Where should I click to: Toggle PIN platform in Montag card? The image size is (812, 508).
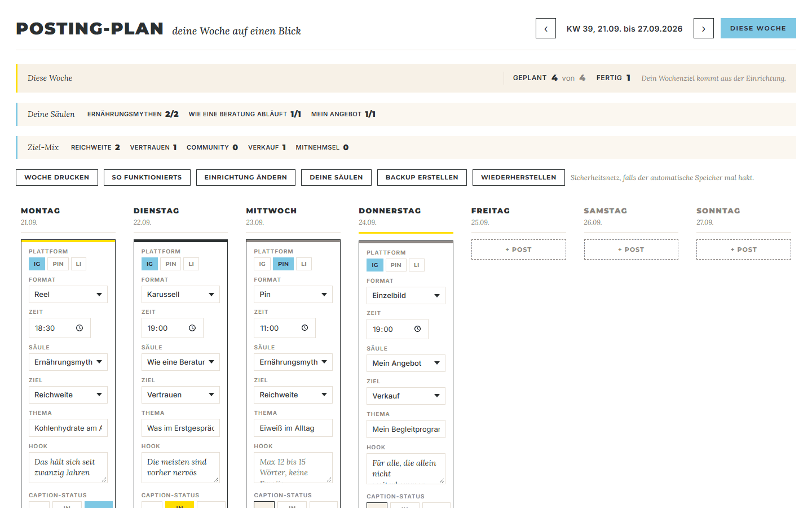click(58, 264)
